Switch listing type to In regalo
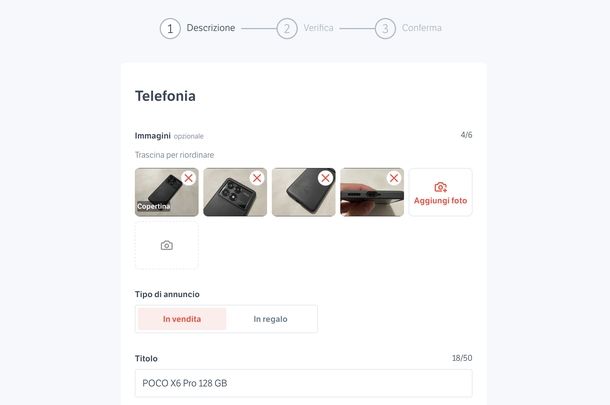The height and width of the screenshot is (405, 610). coord(270,319)
